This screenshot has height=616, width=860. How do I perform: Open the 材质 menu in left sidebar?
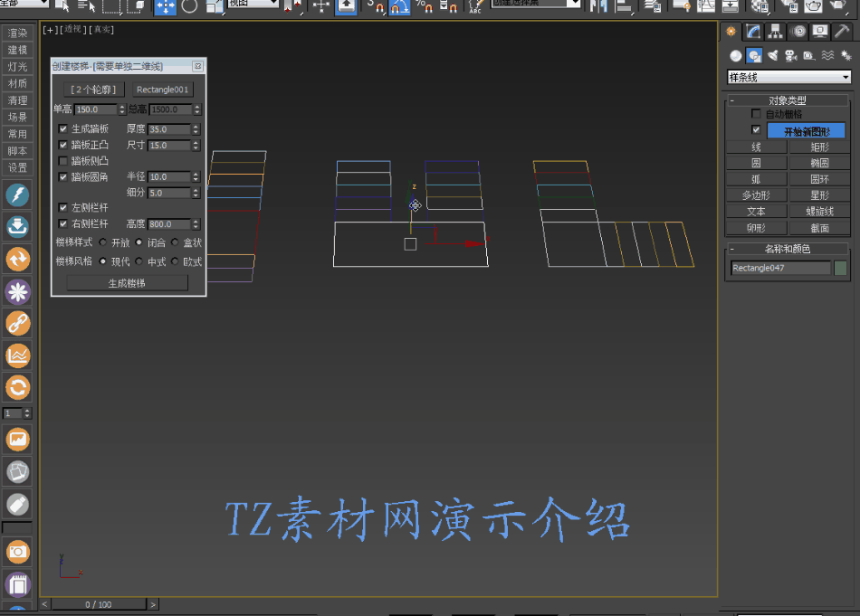(x=17, y=83)
